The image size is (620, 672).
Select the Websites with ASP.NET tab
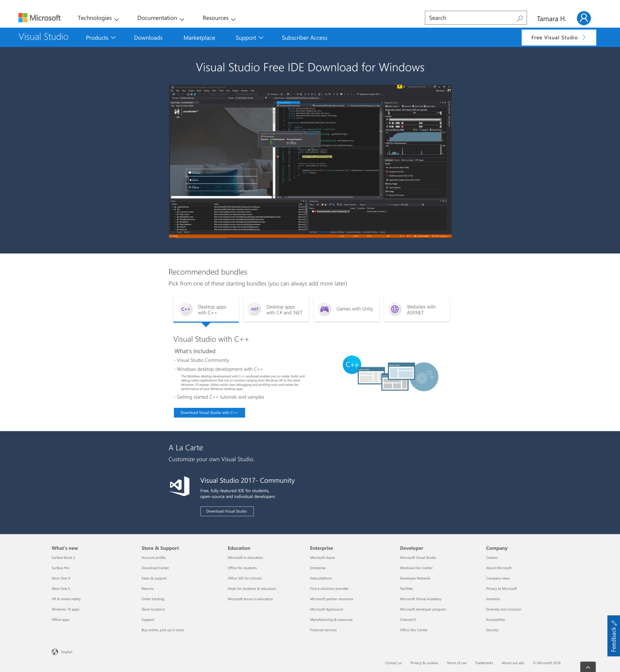pos(417,309)
